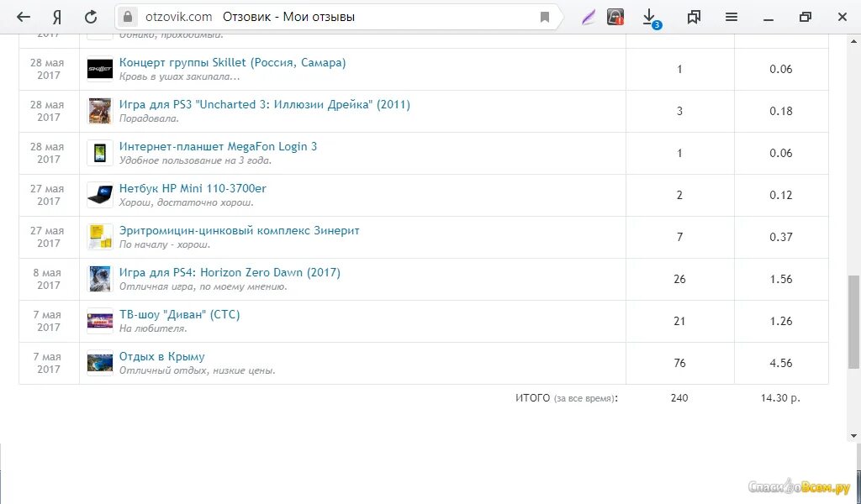Open the purple feather extension icon
This screenshot has width=861, height=504.
click(588, 17)
